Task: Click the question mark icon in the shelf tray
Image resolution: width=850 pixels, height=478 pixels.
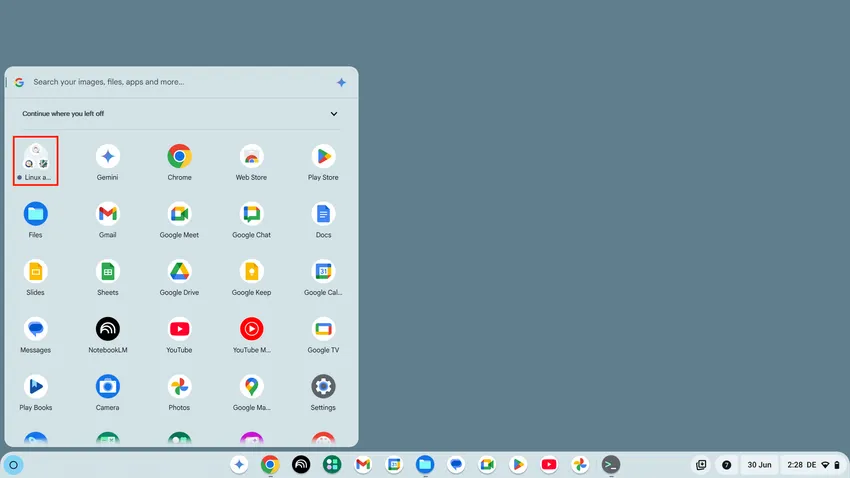Action: tap(726, 464)
